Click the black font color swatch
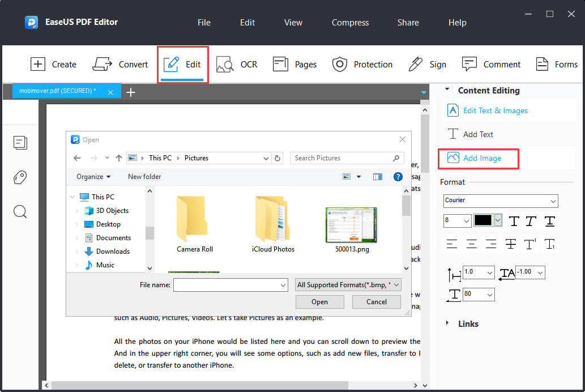 click(x=482, y=220)
